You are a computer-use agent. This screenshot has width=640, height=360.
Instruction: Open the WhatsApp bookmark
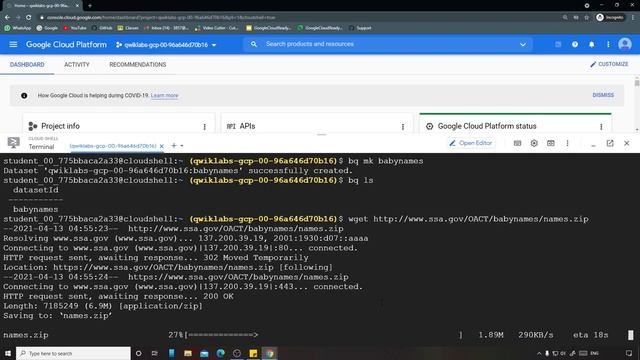pos(18,28)
